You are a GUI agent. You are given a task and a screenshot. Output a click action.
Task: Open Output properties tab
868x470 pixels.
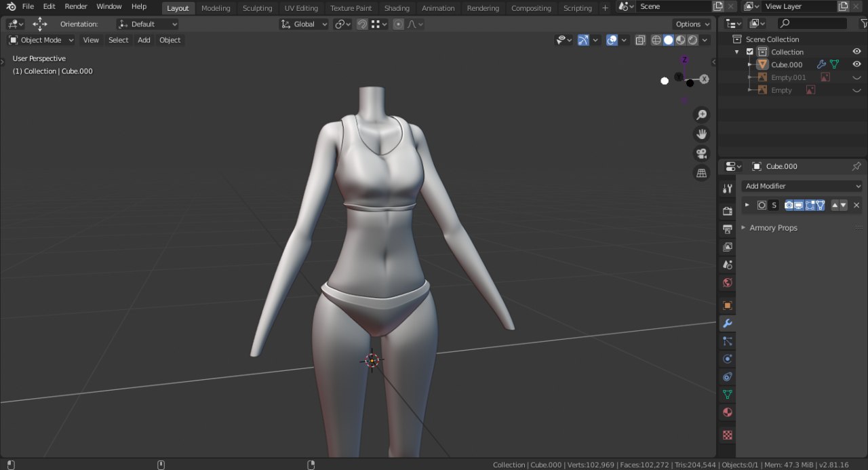pos(728,229)
